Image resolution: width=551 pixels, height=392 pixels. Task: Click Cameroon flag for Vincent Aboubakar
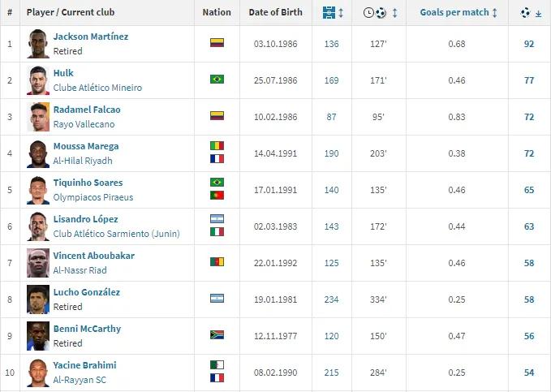click(x=217, y=261)
